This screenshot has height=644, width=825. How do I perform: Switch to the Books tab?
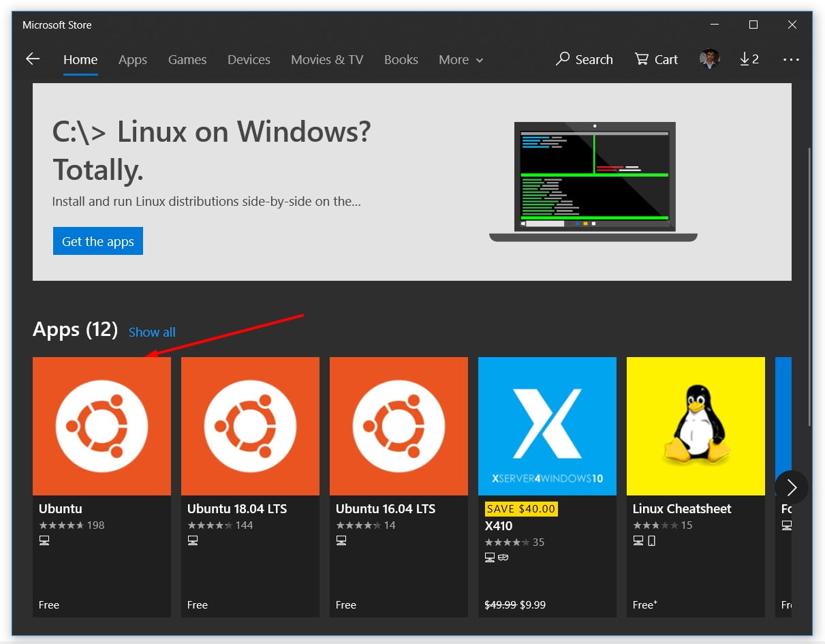(x=401, y=60)
